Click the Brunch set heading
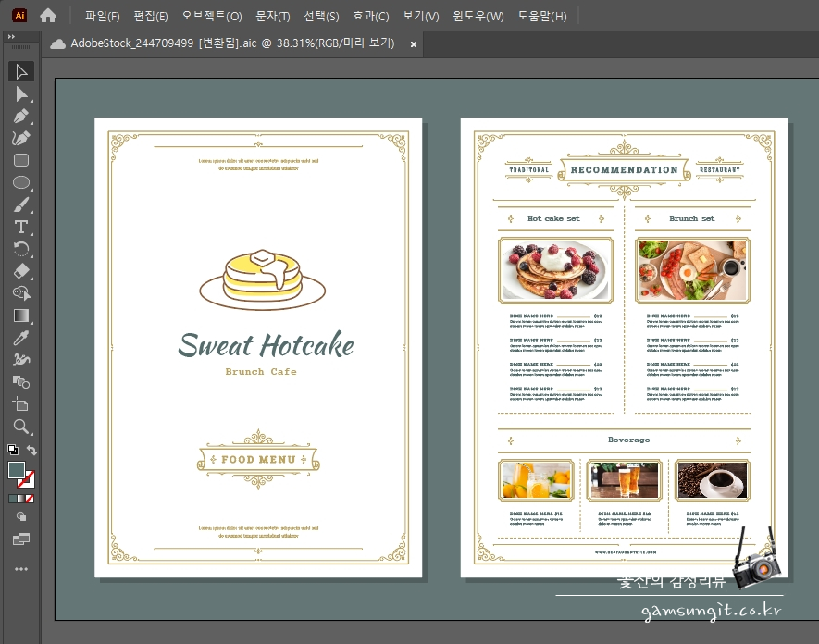819x644 pixels. 692,218
